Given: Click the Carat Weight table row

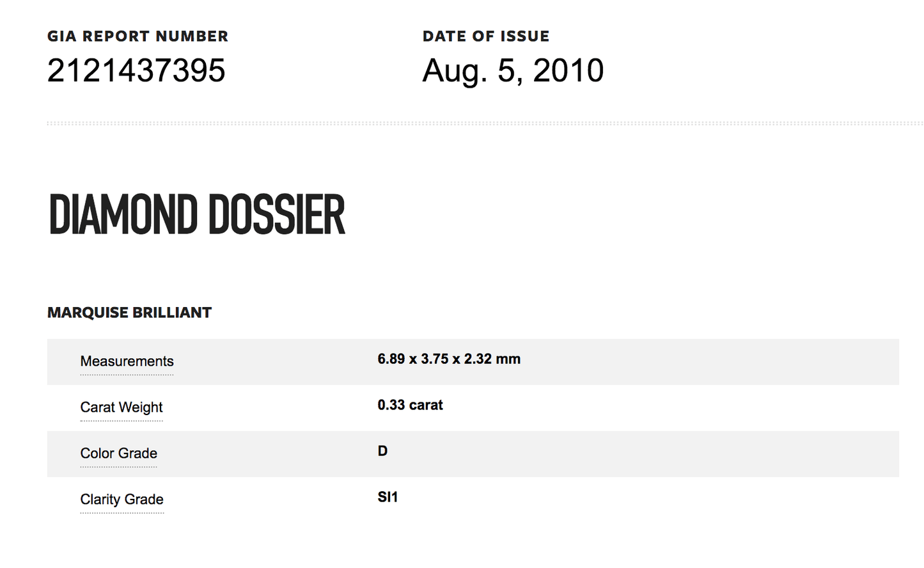Looking at the screenshot, I should pyautogui.click(x=473, y=408).
